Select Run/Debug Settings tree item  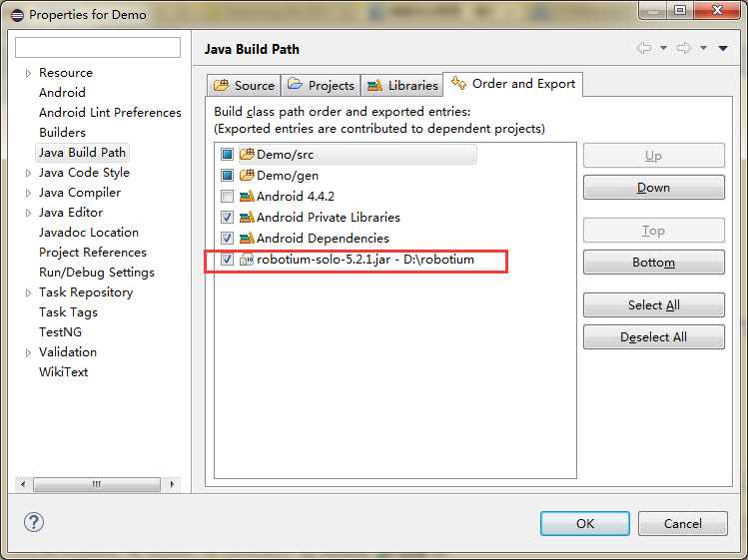(x=97, y=273)
